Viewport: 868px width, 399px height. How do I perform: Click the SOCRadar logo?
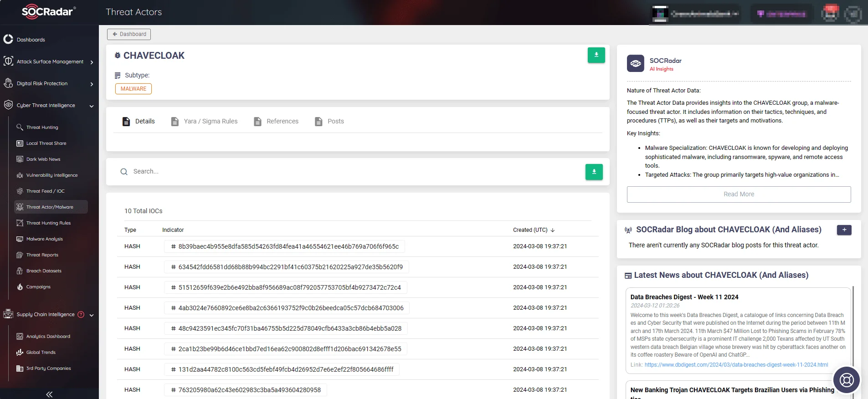pos(49,12)
